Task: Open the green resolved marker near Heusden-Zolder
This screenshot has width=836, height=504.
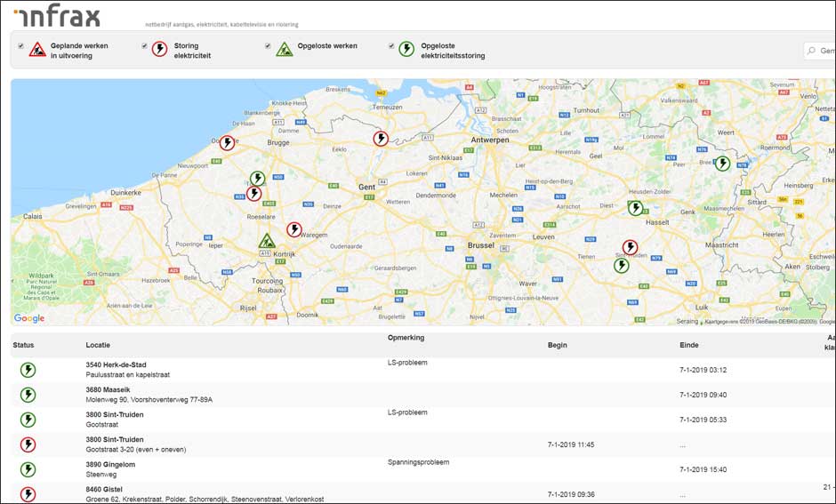Action: tap(635, 208)
